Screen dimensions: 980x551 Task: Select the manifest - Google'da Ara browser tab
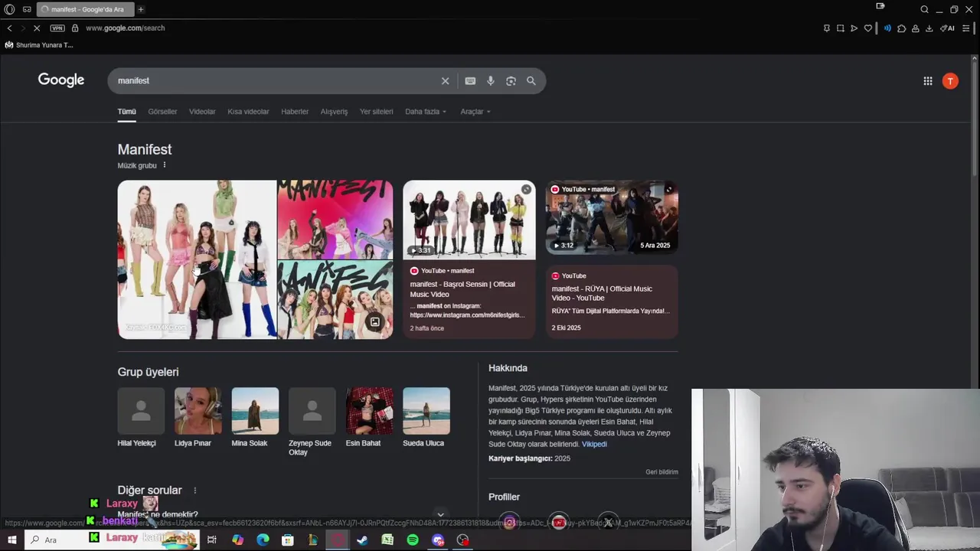pos(84,9)
